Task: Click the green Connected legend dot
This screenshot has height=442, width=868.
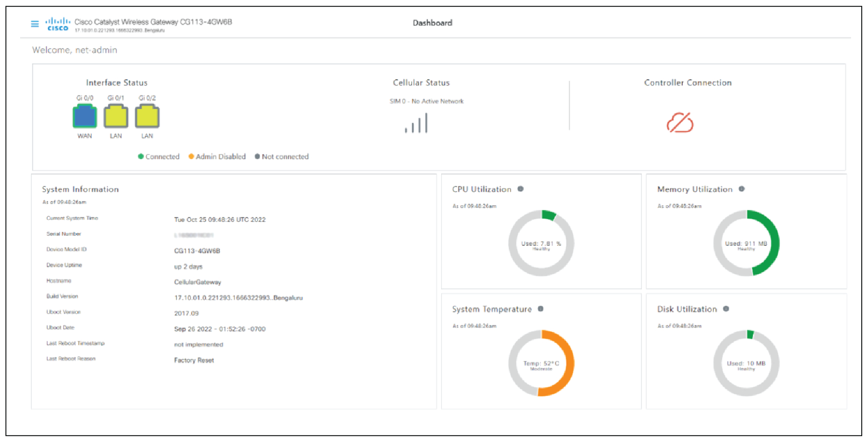Action: 141,156
